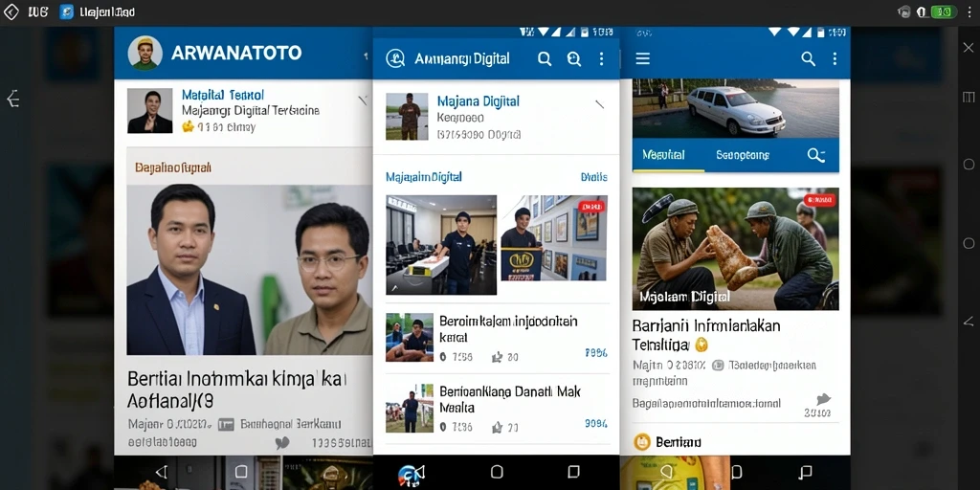980x490 pixels.
Task: Open the top bar overflow dots
Action: (969, 11)
